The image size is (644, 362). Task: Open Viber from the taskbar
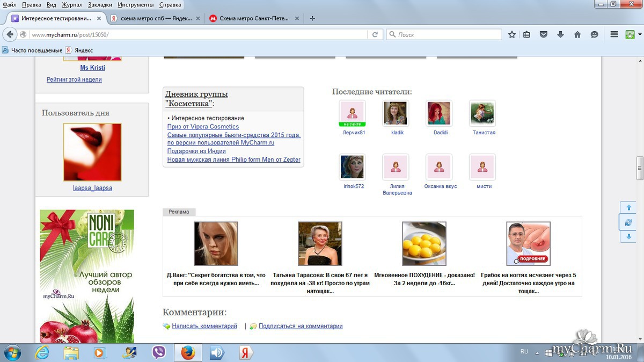point(159,352)
